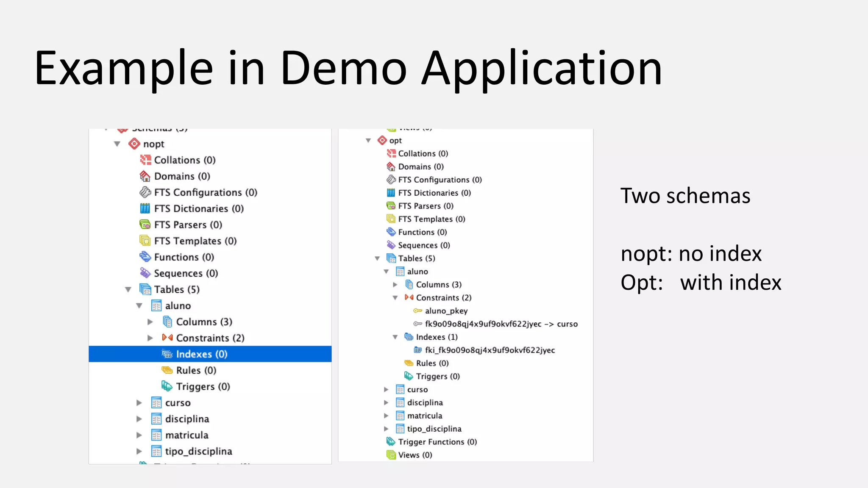Select 'FTS Templates (0)' under nopt
Viewport: 868px width, 488px height.
(195, 241)
